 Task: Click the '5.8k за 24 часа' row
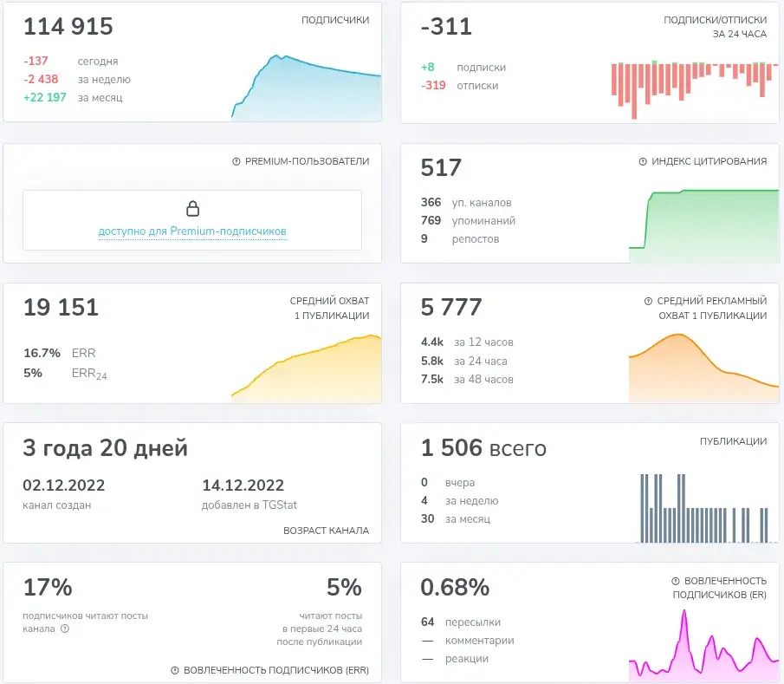pyautogui.click(x=464, y=362)
